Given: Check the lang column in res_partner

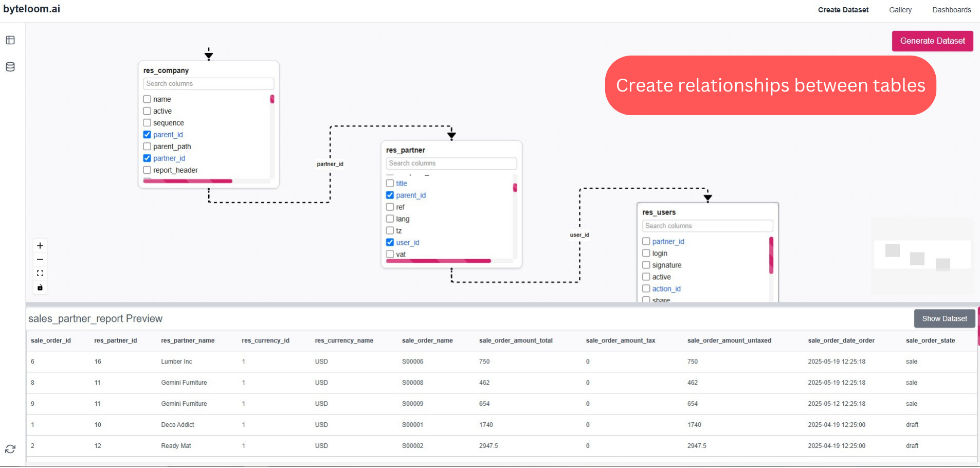Looking at the screenshot, I should (x=390, y=219).
